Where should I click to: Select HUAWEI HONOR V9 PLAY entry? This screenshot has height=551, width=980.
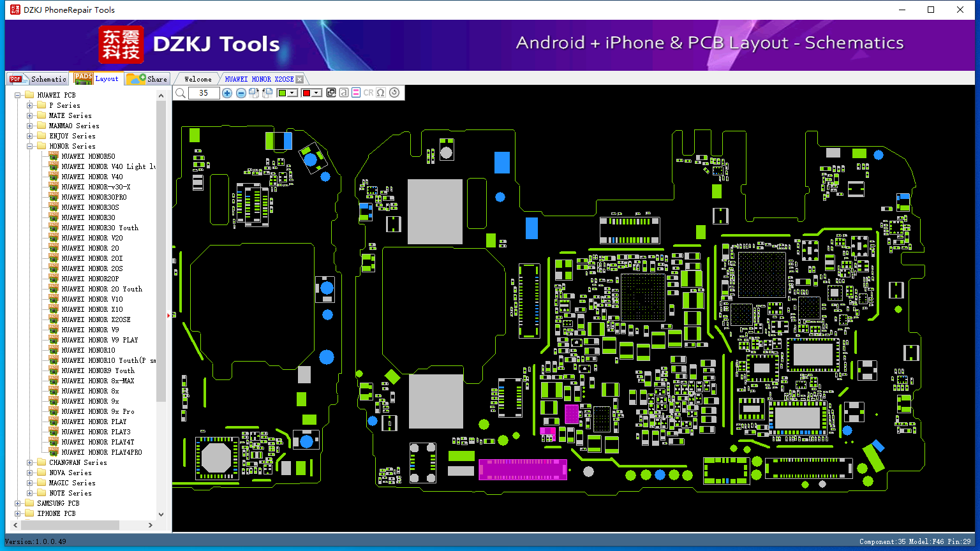[x=100, y=340]
